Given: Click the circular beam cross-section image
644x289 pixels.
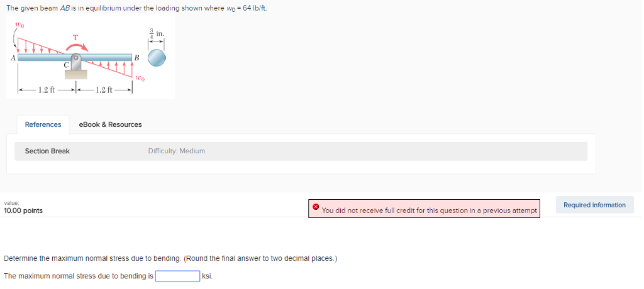Looking at the screenshot, I should [x=157, y=58].
